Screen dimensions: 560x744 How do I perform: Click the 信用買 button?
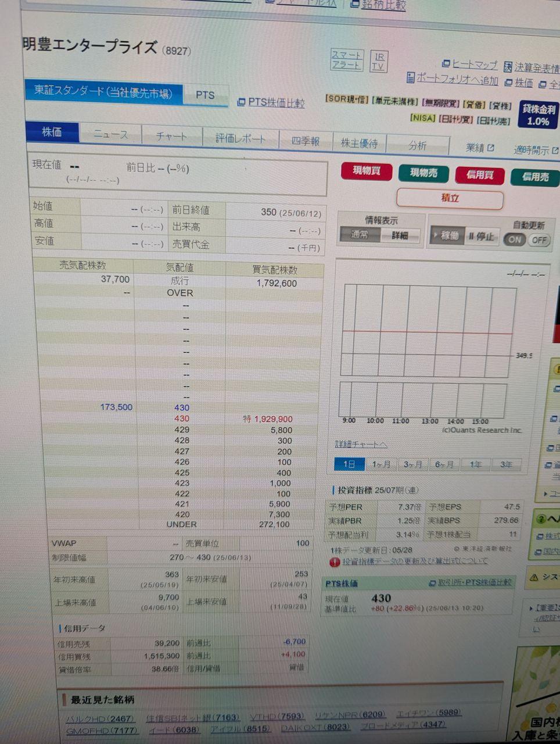point(480,174)
